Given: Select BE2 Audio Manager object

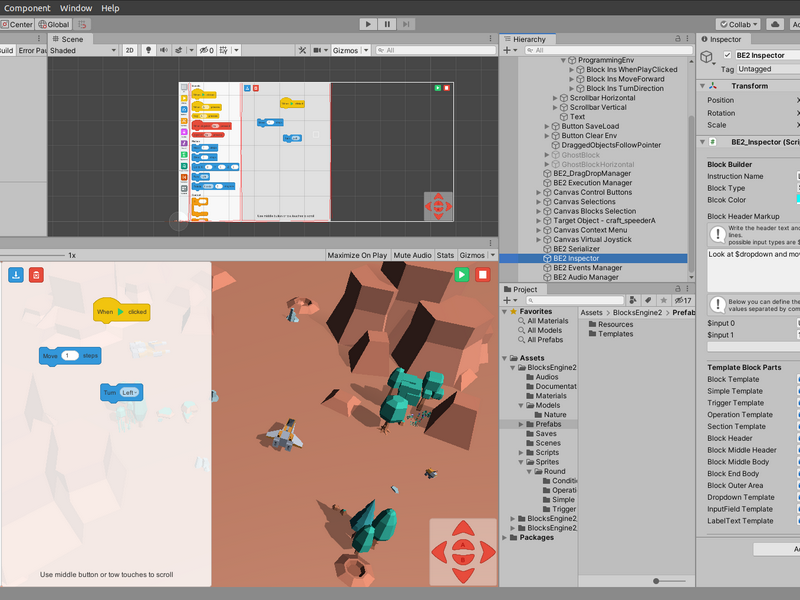Looking at the screenshot, I should click(586, 278).
